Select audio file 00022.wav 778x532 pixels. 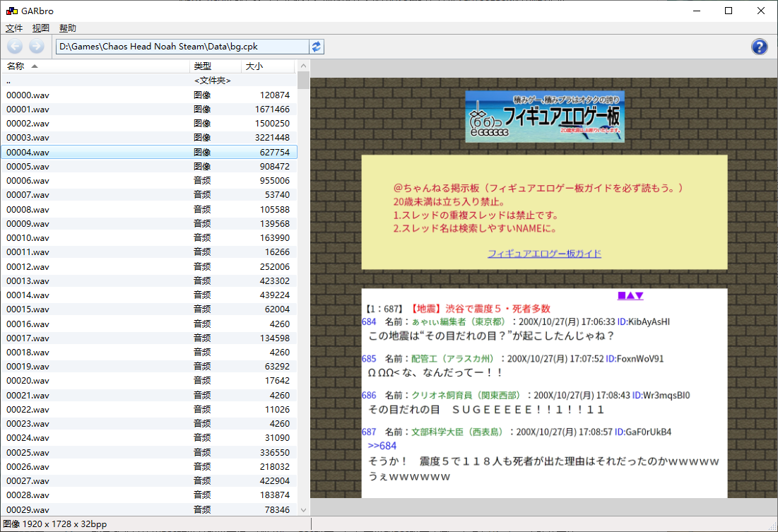coord(149,410)
